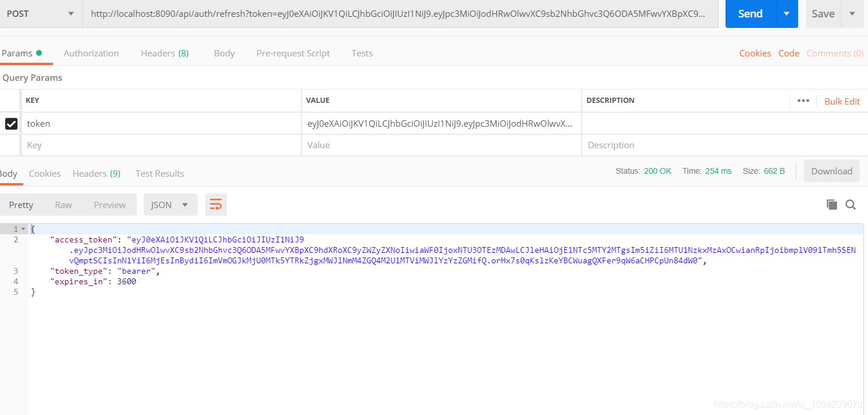Click the DESCRIPTION column header
The image size is (868, 415).
pyautogui.click(x=610, y=101)
